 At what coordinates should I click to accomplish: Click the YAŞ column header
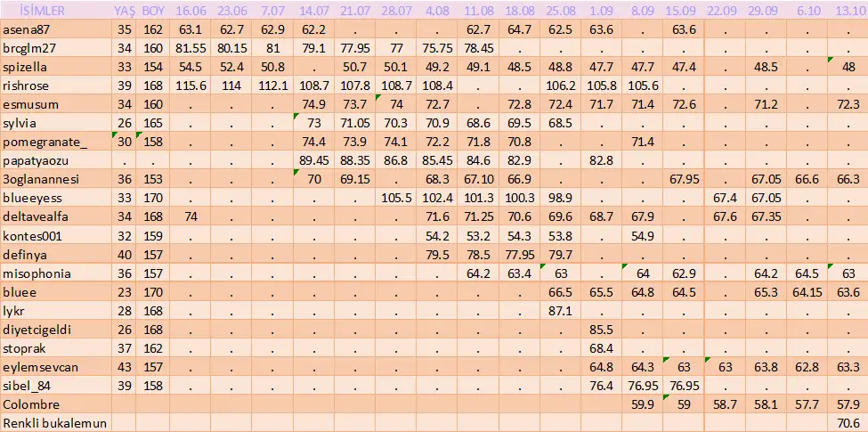point(125,11)
